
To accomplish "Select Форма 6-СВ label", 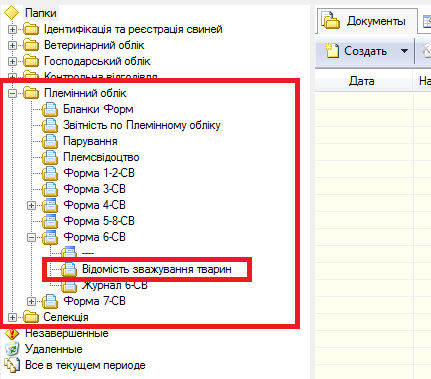I will pos(94,237).
